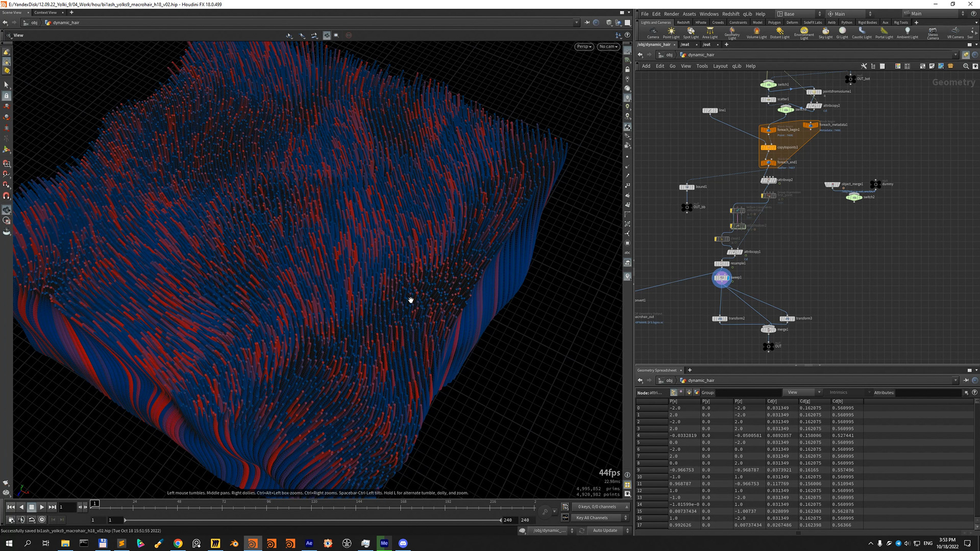980x551 pixels.
Task: Toggle audio playback speaker button on timeline
Action: (x=21, y=519)
